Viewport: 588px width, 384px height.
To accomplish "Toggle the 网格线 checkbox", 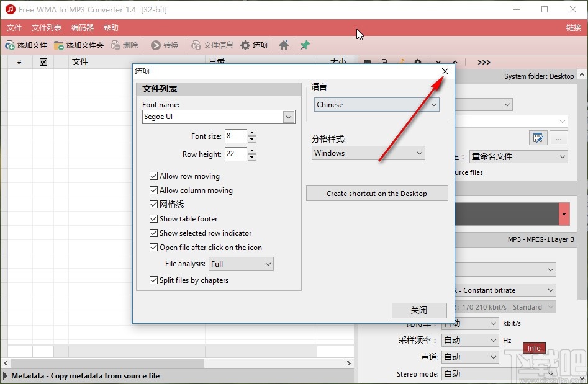I will click(153, 204).
